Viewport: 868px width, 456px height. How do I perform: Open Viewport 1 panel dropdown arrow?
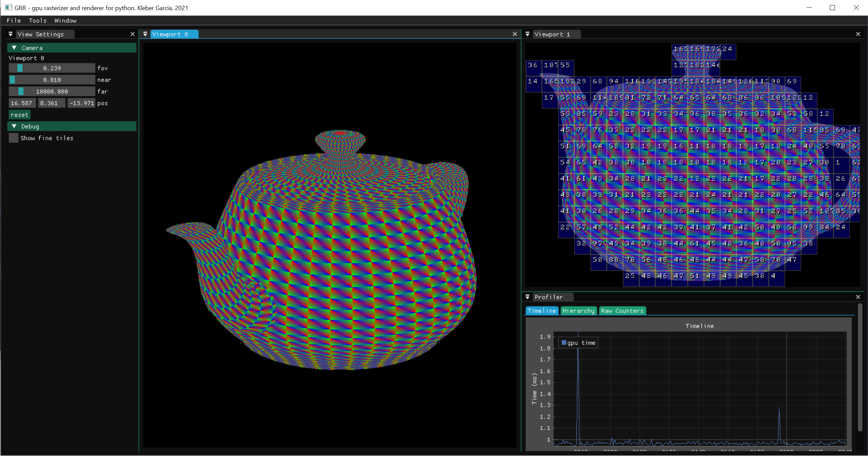click(x=527, y=34)
